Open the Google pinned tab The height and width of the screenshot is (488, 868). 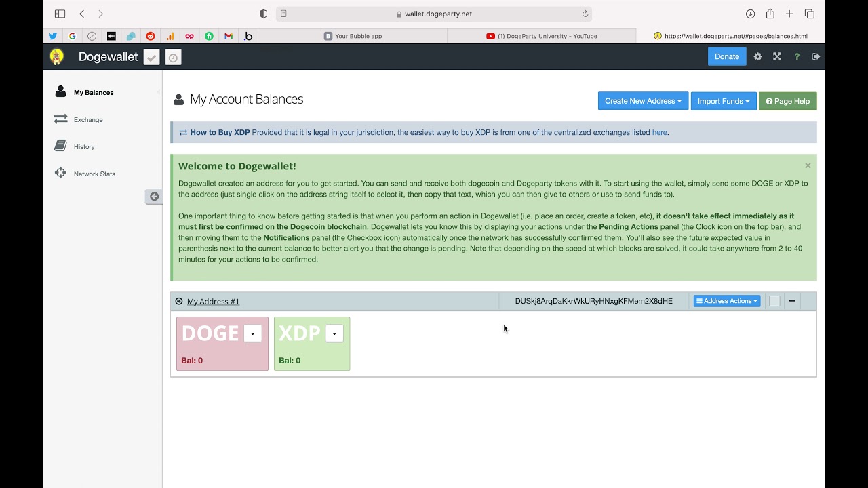point(73,36)
